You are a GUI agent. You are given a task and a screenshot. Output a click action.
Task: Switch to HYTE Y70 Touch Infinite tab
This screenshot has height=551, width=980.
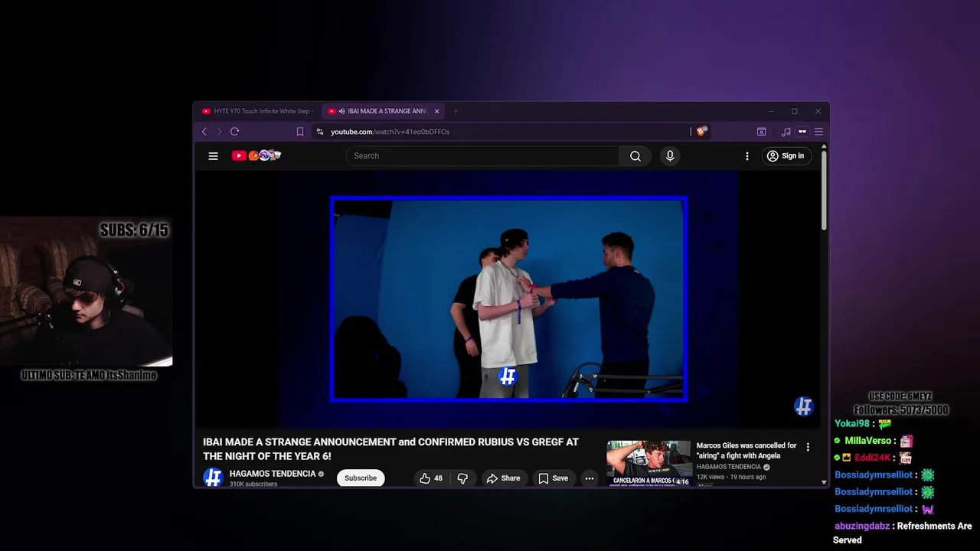pyautogui.click(x=257, y=111)
